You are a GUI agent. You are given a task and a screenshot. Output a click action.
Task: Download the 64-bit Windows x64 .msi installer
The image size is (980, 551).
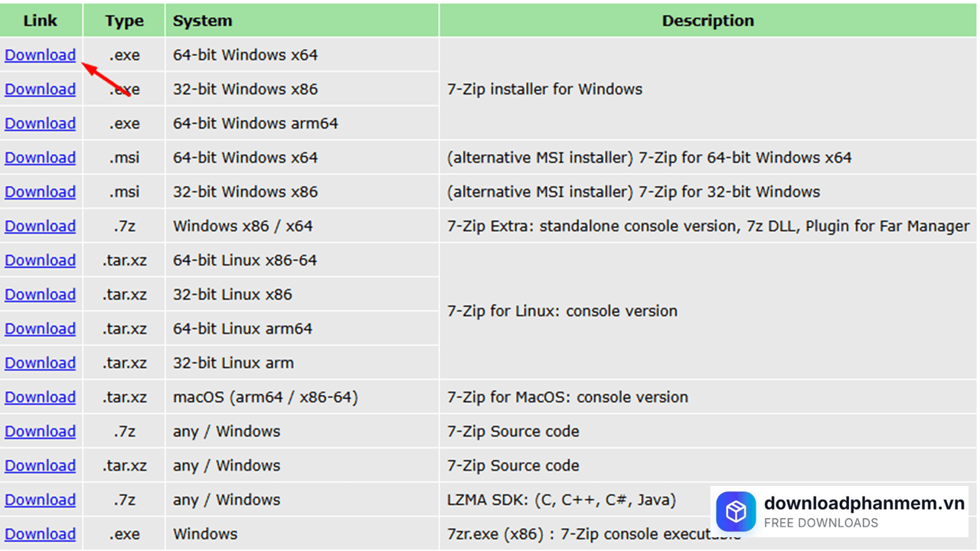click(x=40, y=158)
